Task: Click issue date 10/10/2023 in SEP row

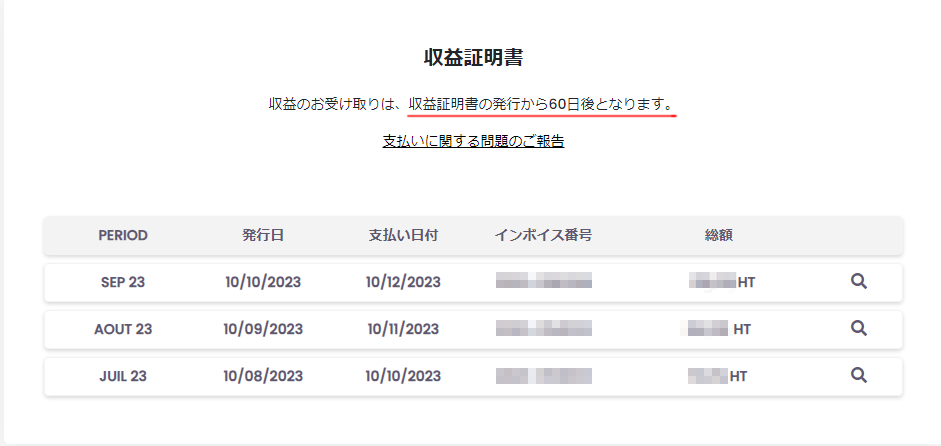Action: pos(263,282)
